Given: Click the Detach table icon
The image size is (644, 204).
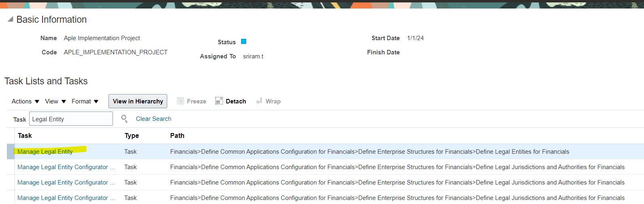Looking at the screenshot, I should pos(219,101).
